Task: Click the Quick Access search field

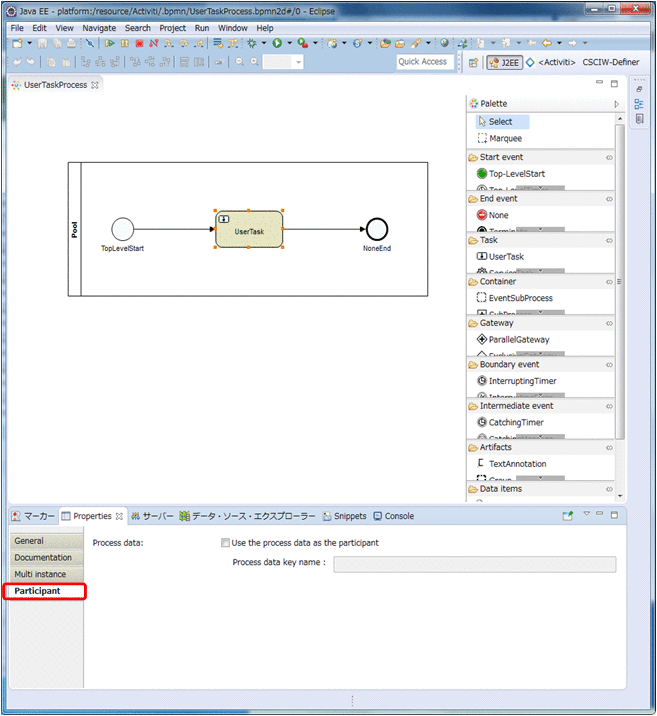Action: 423,62
